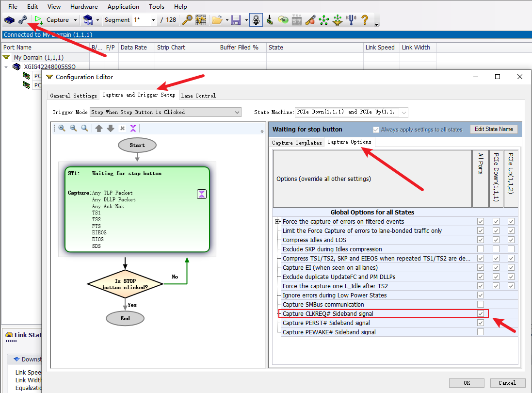Open the Tools menu
Screen dimensions: 532x393
pos(157,6)
